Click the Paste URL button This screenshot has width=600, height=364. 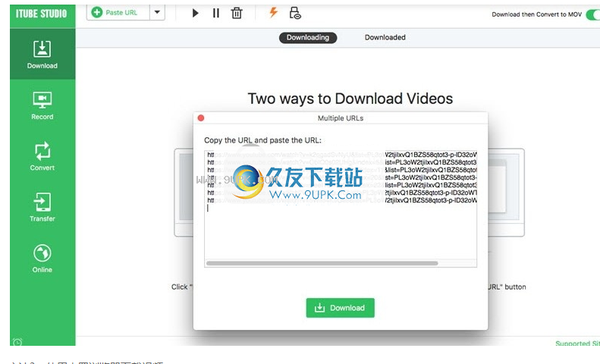point(118,13)
